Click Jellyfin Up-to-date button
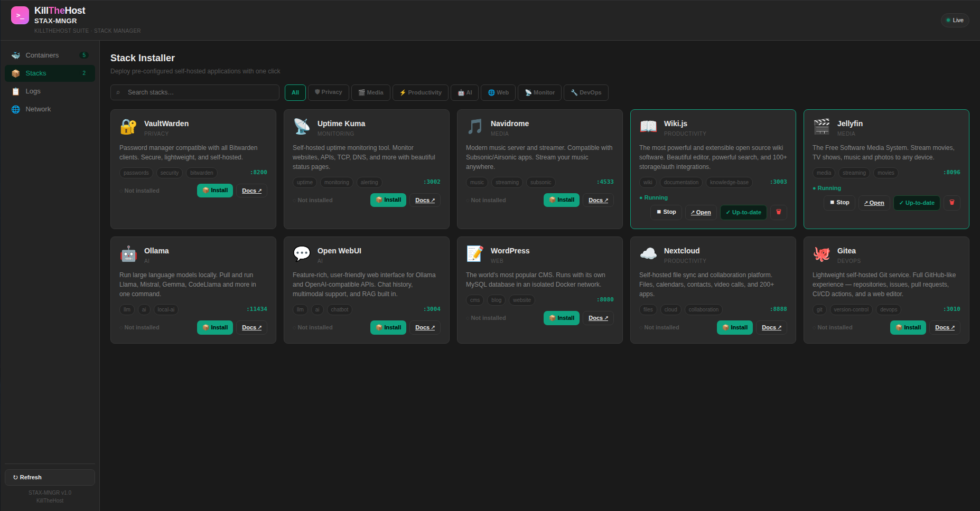 (x=917, y=203)
